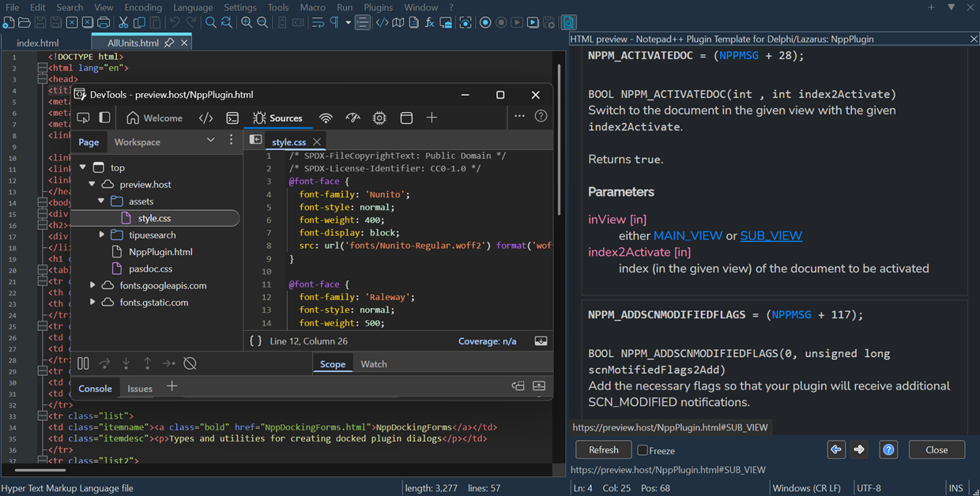Screen dimensions: 980x496
Task: Follow the MAIN_VIEW link
Action: [x=688, y=235]
